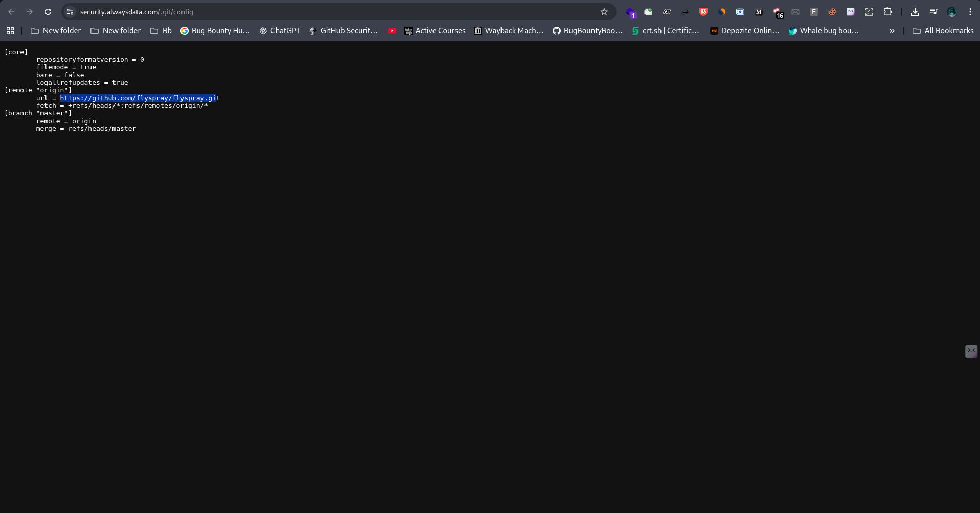Expand hidden bookmarks with double chevron
This screenshot has width=980, height=513.
(x=892, y=31)
